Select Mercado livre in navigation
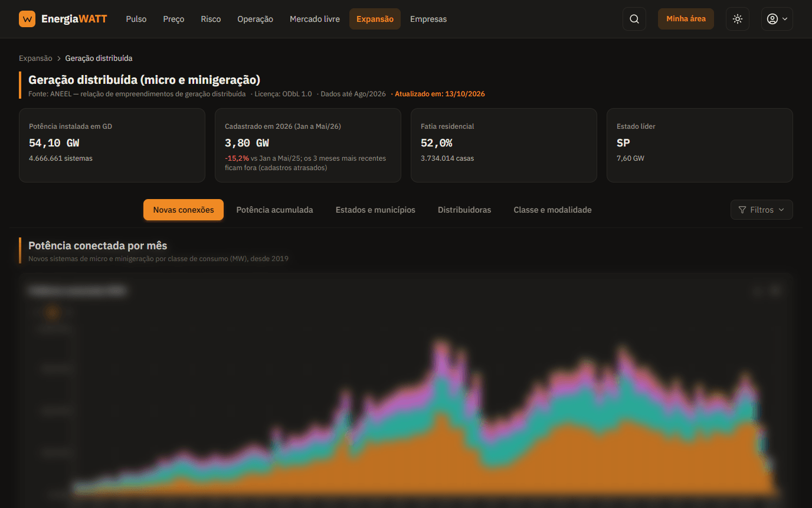 pyautogui.click(x=315, y=19)
